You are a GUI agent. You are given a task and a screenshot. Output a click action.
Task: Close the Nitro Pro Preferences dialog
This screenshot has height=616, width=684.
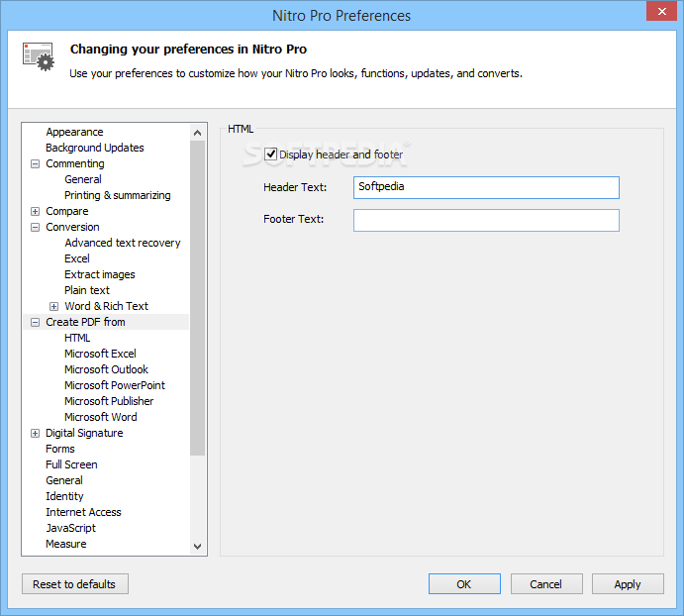pyautogui.click(x=661, y=11)
